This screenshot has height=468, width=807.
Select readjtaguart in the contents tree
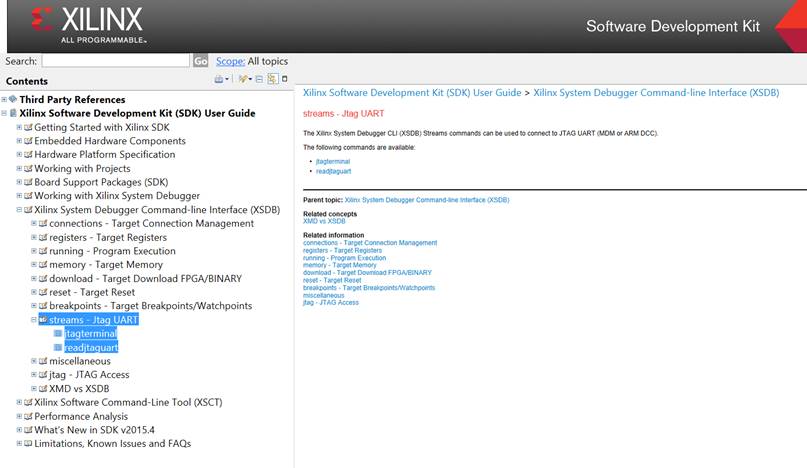[91, 347]
